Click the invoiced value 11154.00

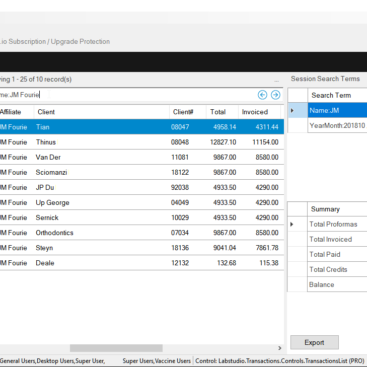coord(265,142)
